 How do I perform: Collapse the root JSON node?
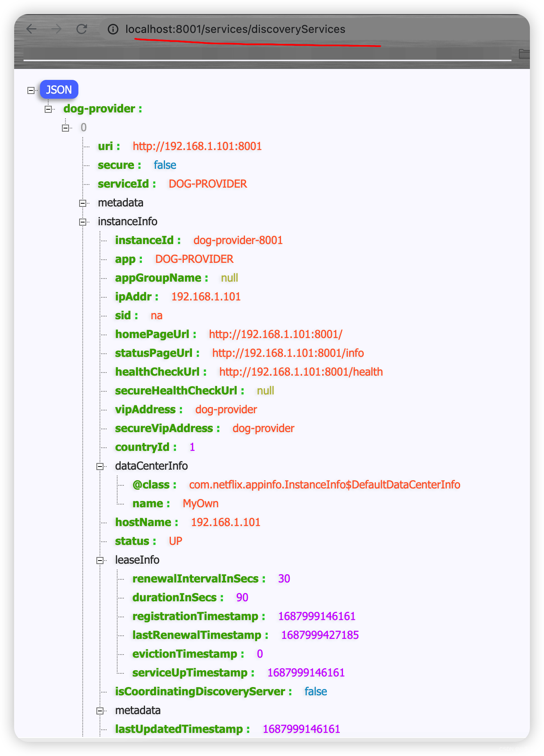(x=31, y=90)
